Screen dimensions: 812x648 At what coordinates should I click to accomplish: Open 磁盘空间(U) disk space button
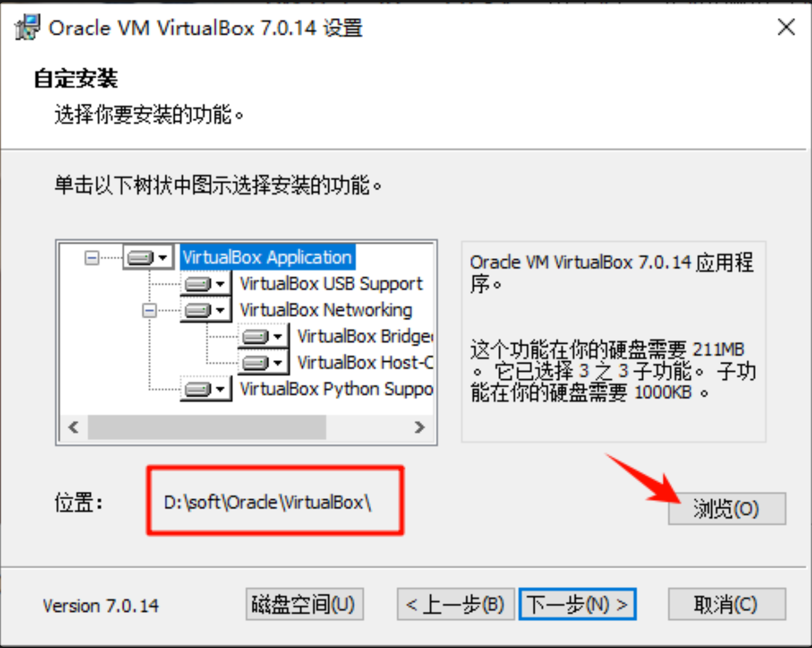coord(304,604)
